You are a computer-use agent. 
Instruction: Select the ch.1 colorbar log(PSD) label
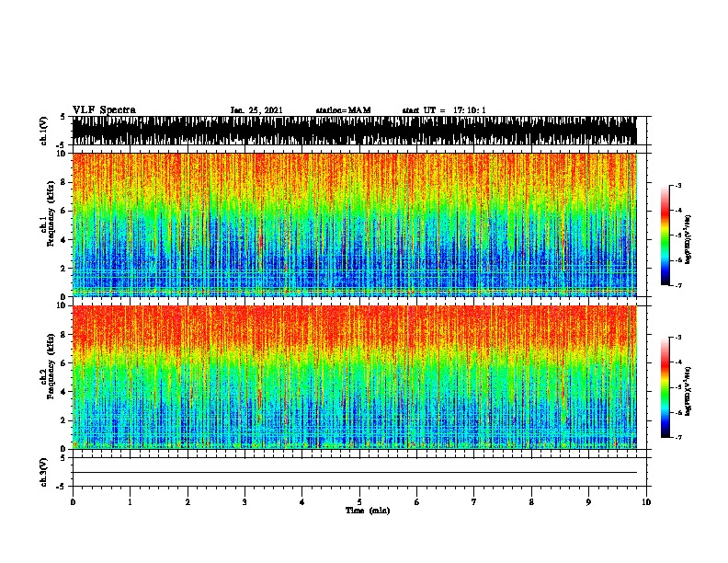click(688, 240)
